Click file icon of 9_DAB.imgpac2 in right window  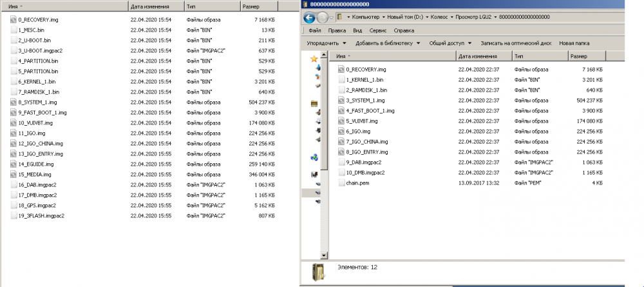click(341, 162)
